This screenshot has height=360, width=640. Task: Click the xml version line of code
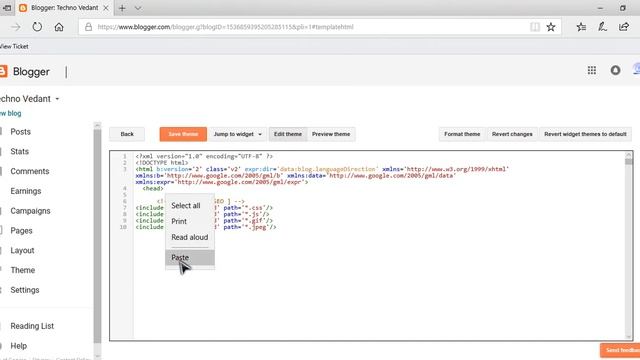tap(204, 156)
